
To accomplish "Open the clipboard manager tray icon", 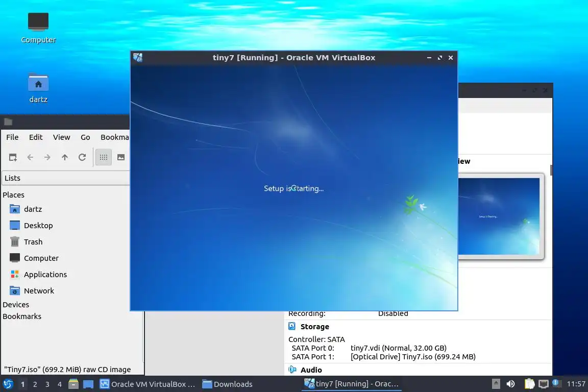I will [529, 384].
